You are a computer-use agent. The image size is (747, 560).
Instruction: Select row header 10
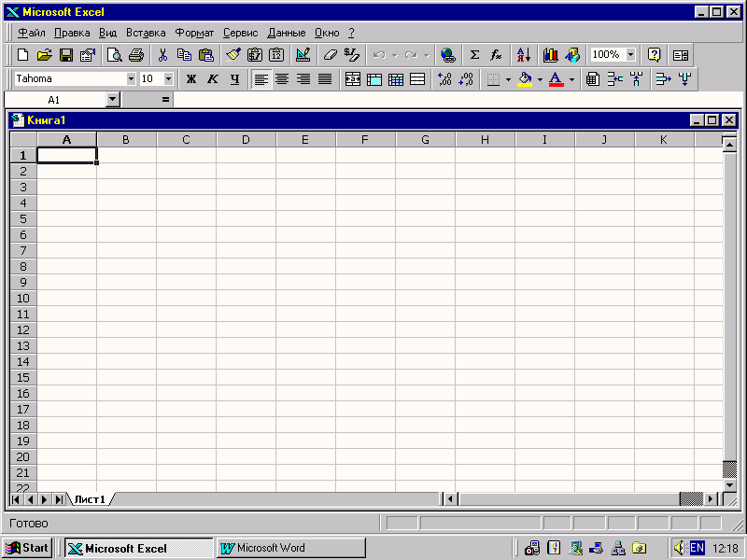(x=23, y=298)
